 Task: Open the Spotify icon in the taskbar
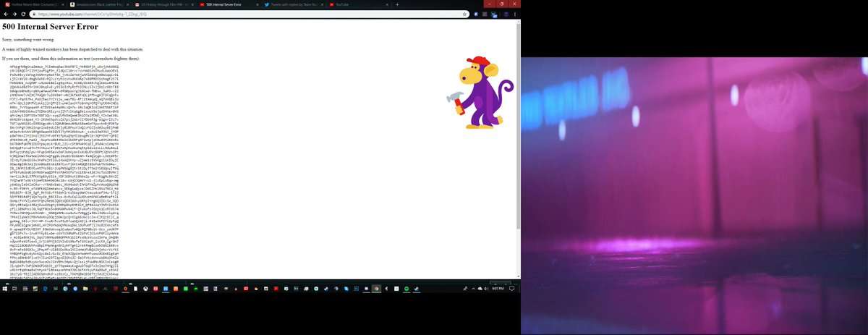(407, 288)
